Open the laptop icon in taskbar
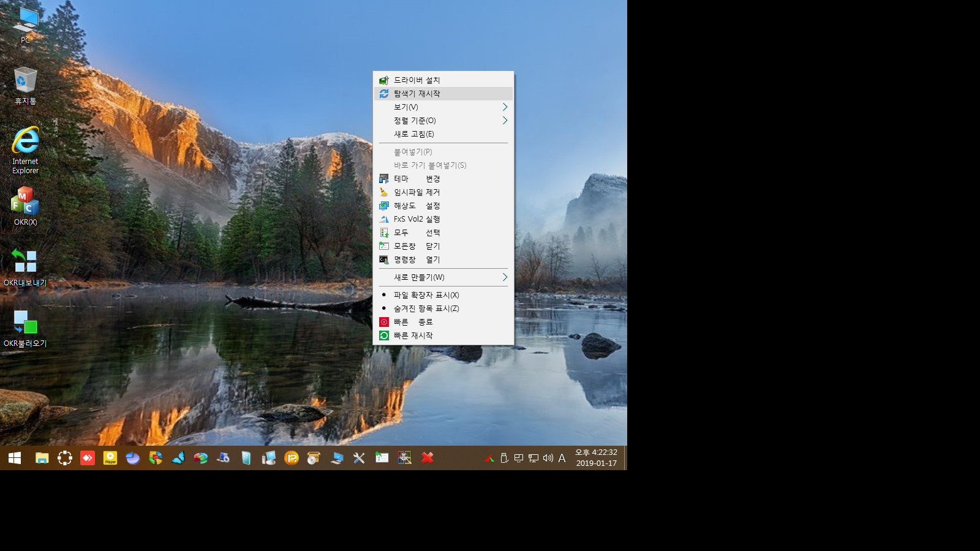The height and width of the screenshot is (551, 980). coord(336,458)
